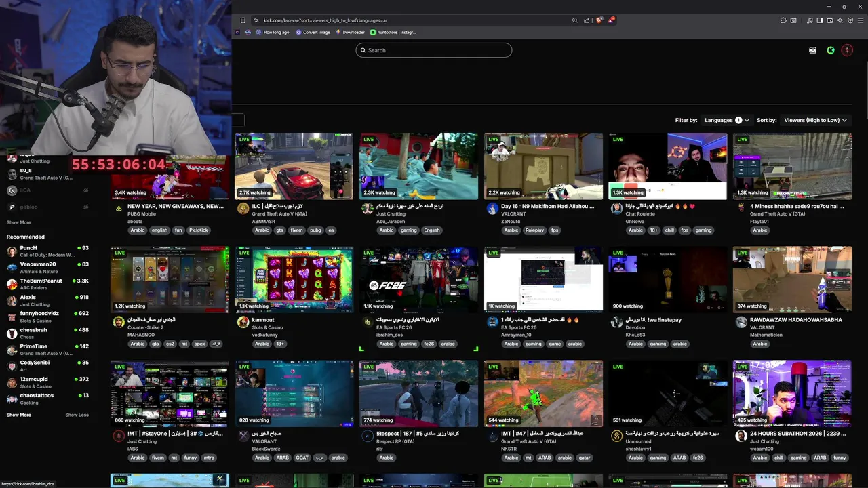Click the Kick Search input field
The height and width of the screenshot is (488, 868).
(434, 50)
